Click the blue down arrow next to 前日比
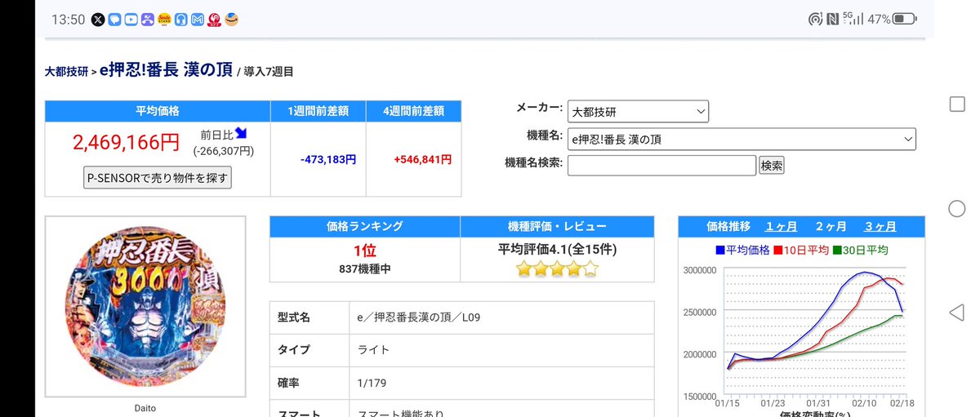This screenshot has height=417, width=980. tap(241, 134)
